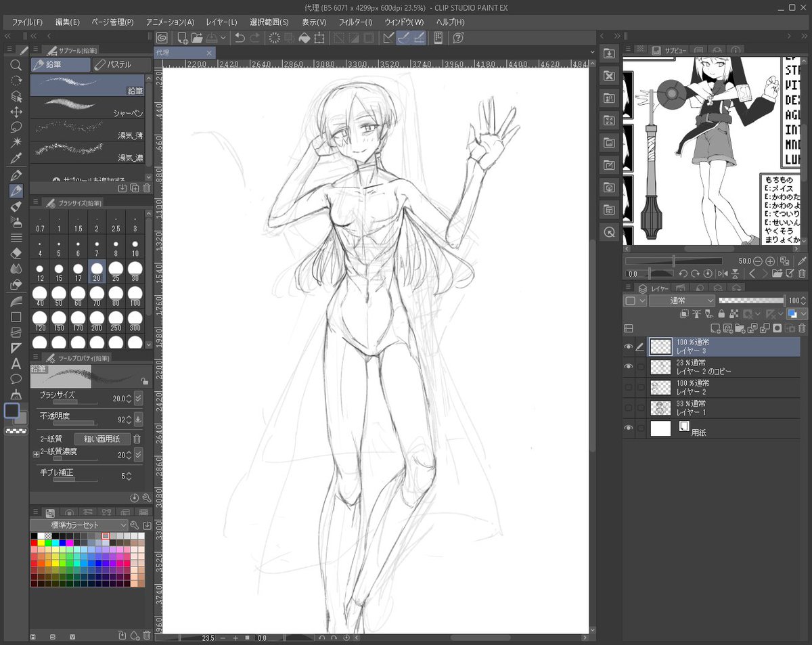812x645 pixels.
Task: Switch to the パステル sub tool tab
Action: 120,65
